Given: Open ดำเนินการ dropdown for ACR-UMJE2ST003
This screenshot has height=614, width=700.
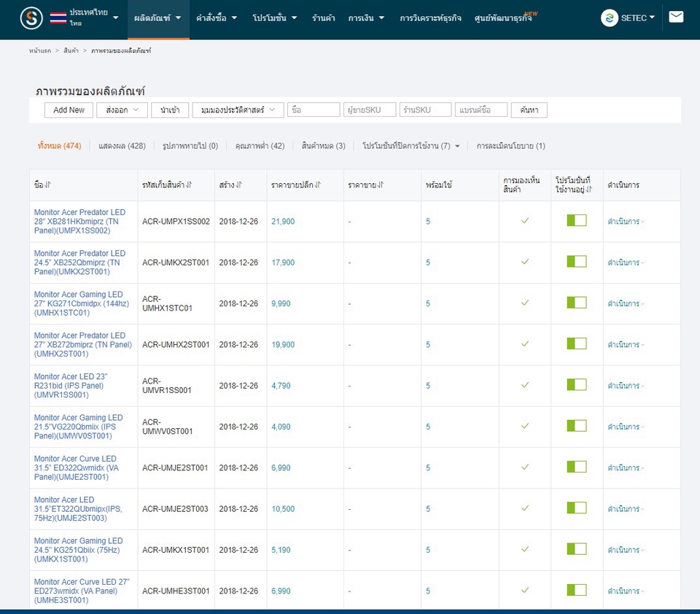Looking at the screenshot, I should tap(626, 509).
